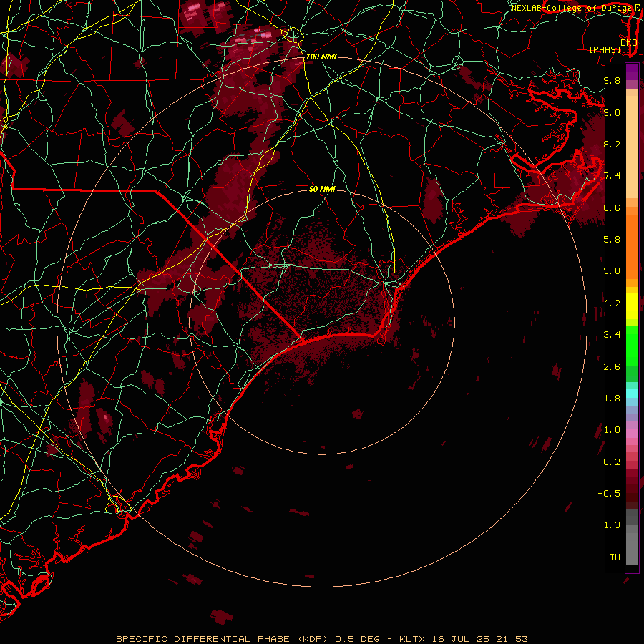
Task: Click the 0.5 DEG elevation angle text
Action: (x=358, y=639)
